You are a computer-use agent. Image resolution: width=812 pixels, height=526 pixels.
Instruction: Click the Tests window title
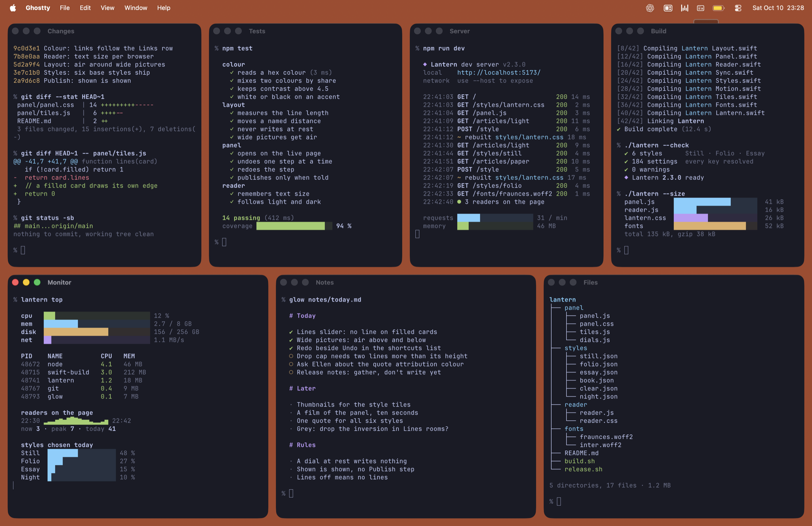[257, 31]
